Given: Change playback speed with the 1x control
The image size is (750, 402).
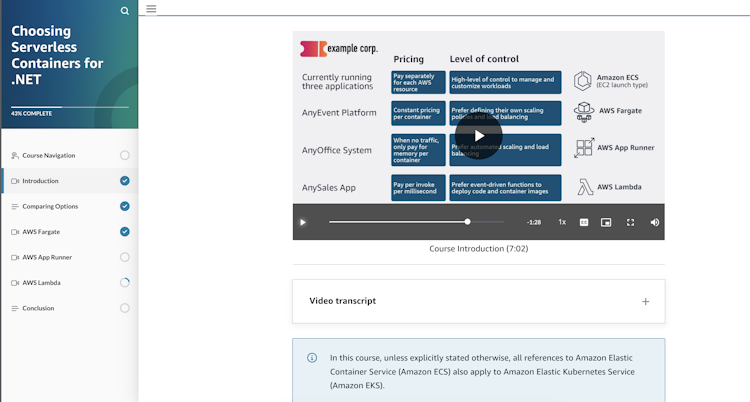Looking at the screenshot, I should 562,222.
